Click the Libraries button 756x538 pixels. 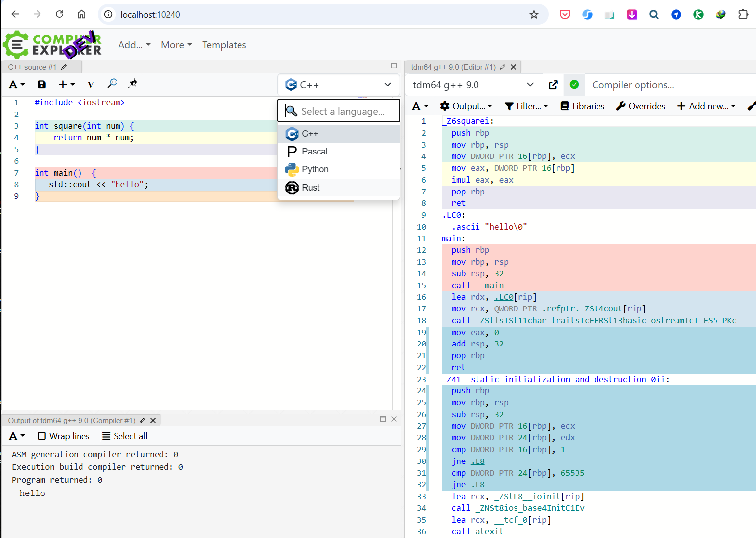point(583,106)
